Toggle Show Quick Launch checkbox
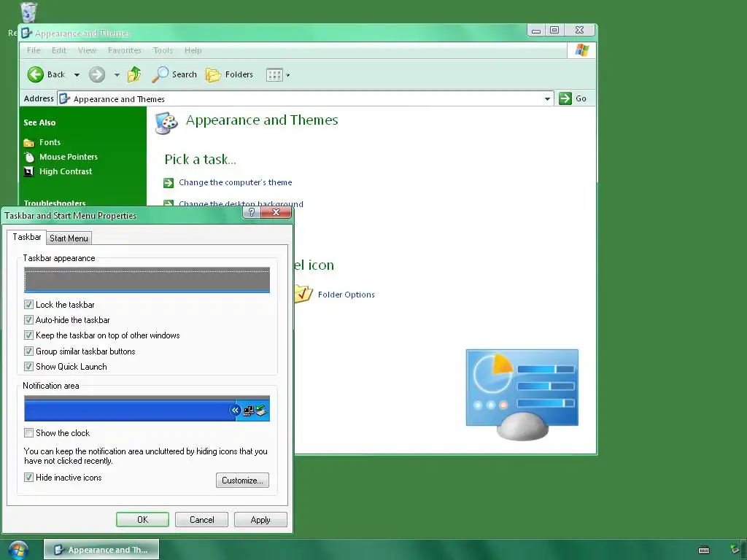The width and height of the screenshot is (747, 560). (28, 367)
